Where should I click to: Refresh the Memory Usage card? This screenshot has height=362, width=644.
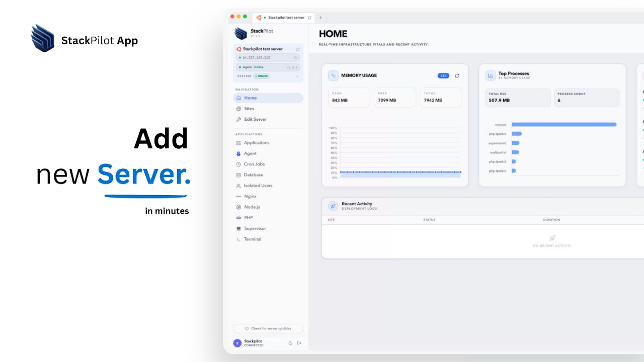[x=457, y=75]
